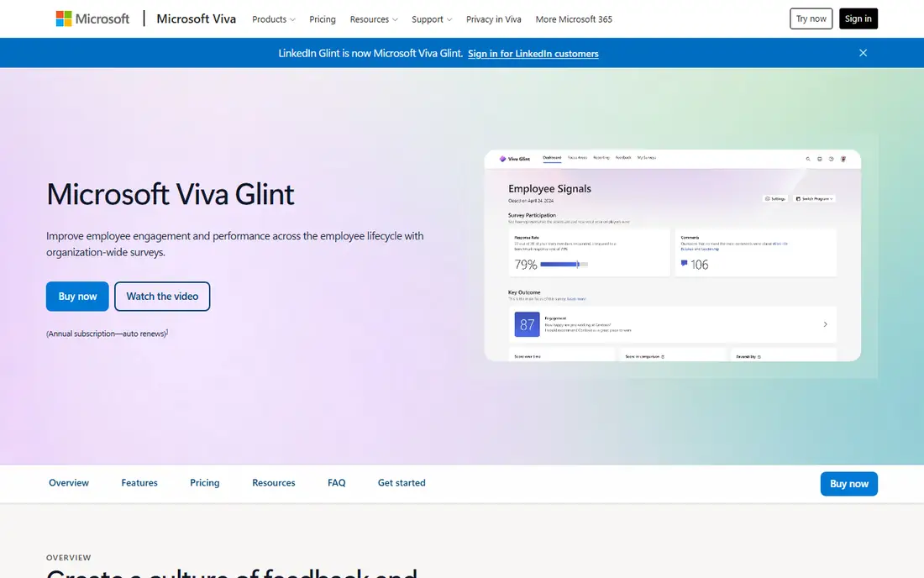Click Buy now button in sticky navigation
This screenshot has width=924, height=578.
click(x=848, y=484)
